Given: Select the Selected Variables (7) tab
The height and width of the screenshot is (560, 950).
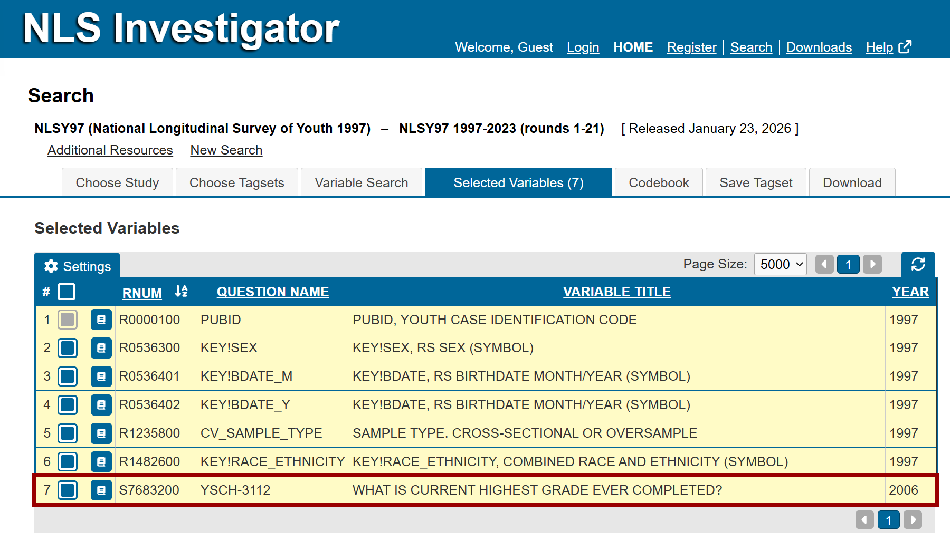Looking at the screenshot, I should (x=518, y=182).
